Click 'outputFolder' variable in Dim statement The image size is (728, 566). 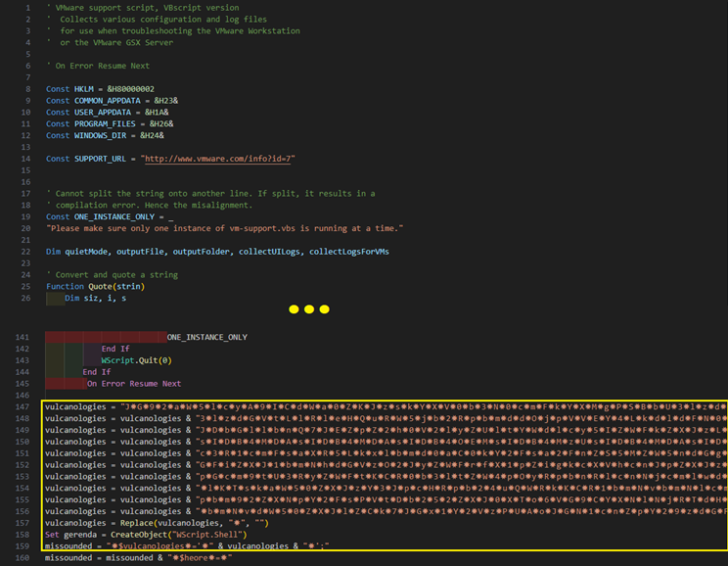(x=201, y=252)
